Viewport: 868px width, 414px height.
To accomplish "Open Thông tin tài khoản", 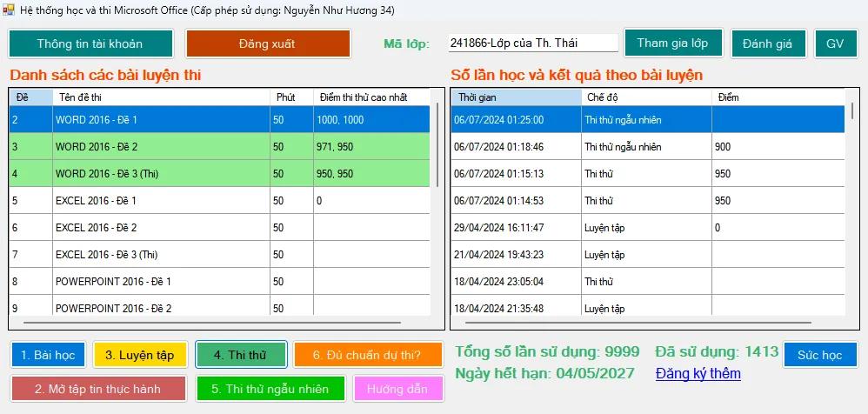I will pos(90,43).
